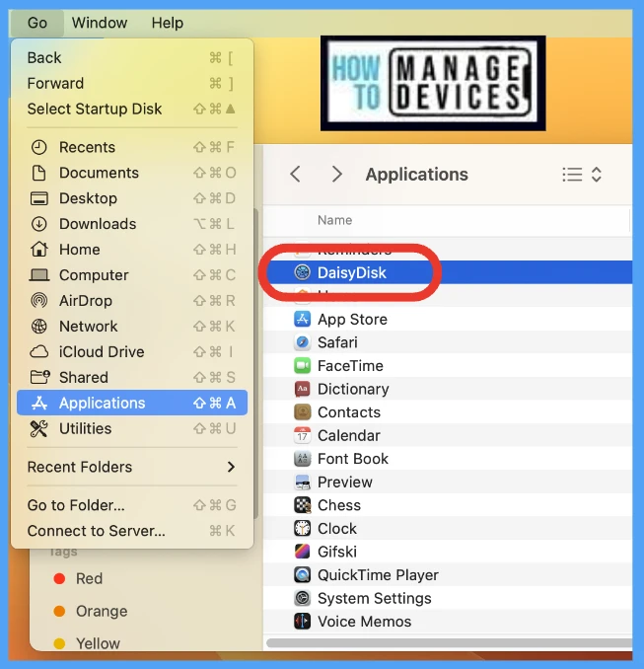Click the horizontal scrollbar in Finder window
Screen dimensions: 644x669
(449, 642)
